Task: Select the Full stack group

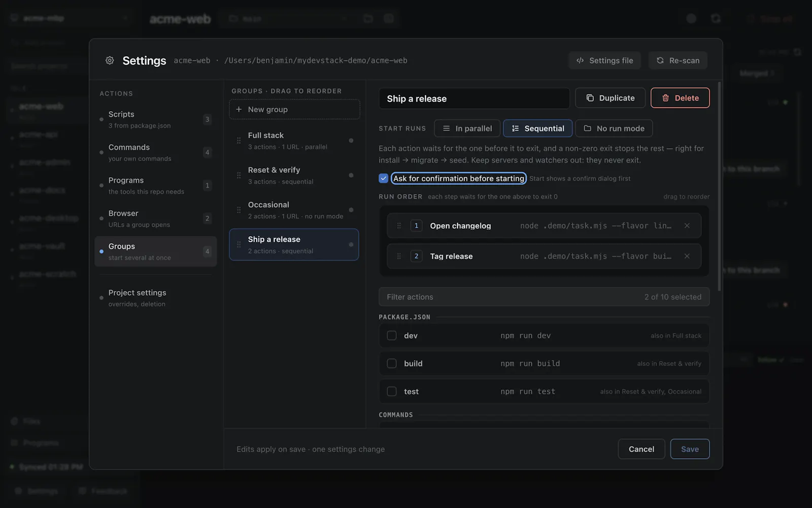Action: click(x=294, y=141)
